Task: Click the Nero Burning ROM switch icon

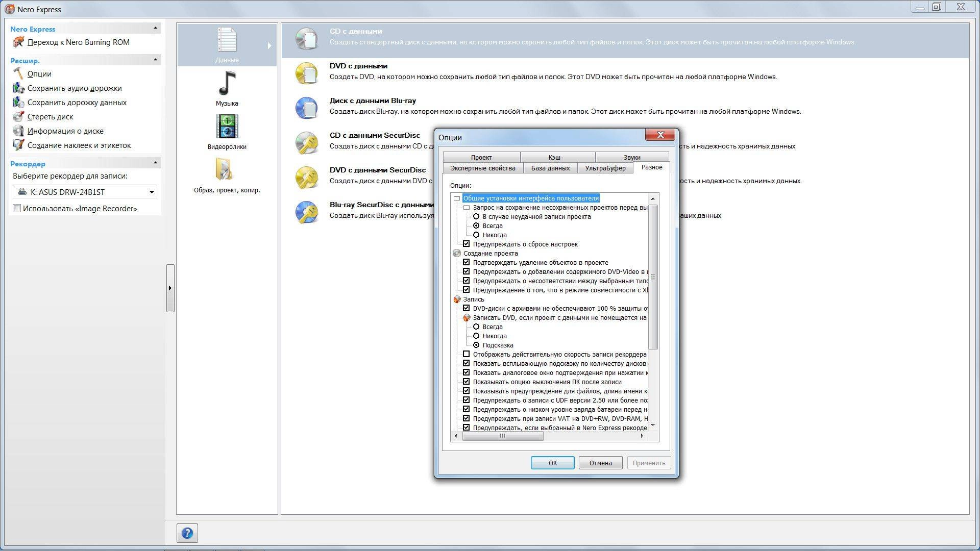Action: (x=18, y=42)
